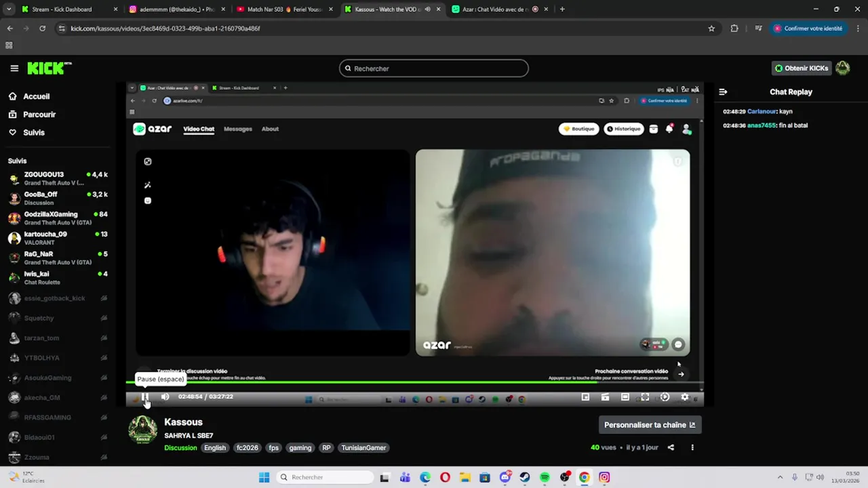Click the playback speed circular icon
The image size is (868, 488).
[x=665, y=397]
